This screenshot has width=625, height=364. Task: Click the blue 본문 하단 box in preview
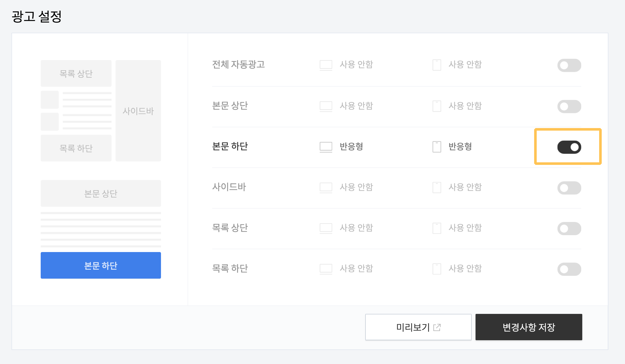[101, 265]
